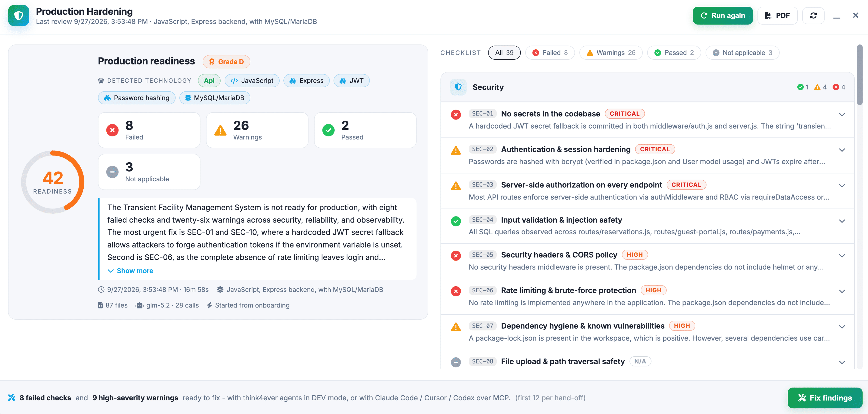
Task: Export report with the PDF button
Action: point(777,15)
